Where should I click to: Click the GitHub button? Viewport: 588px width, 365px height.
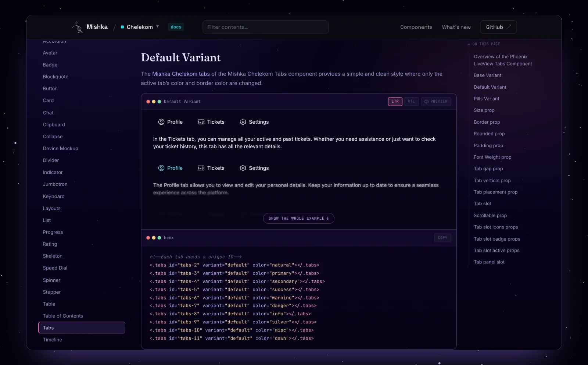click(499, 27)
